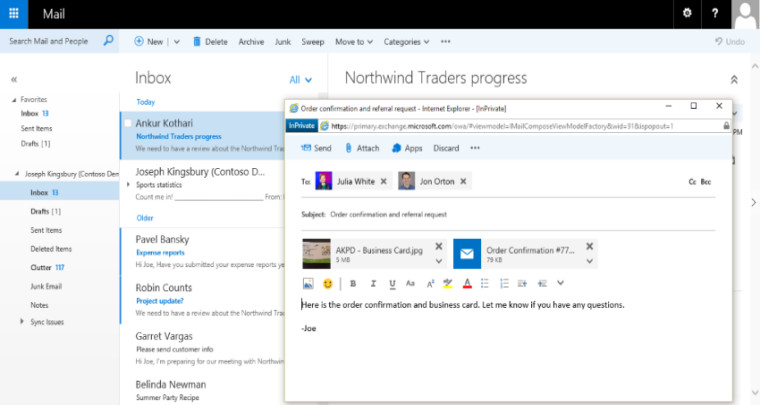The width and height of the screenshot is (760, 405).
Task: Open the Clutter folder
Action: click(47, 267)
